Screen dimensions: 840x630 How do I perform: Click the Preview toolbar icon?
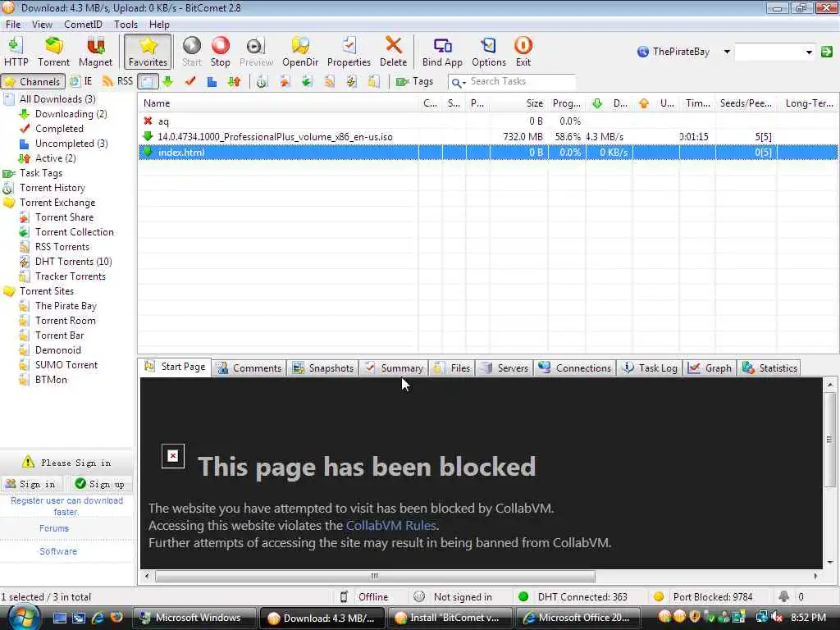(256, 52)
